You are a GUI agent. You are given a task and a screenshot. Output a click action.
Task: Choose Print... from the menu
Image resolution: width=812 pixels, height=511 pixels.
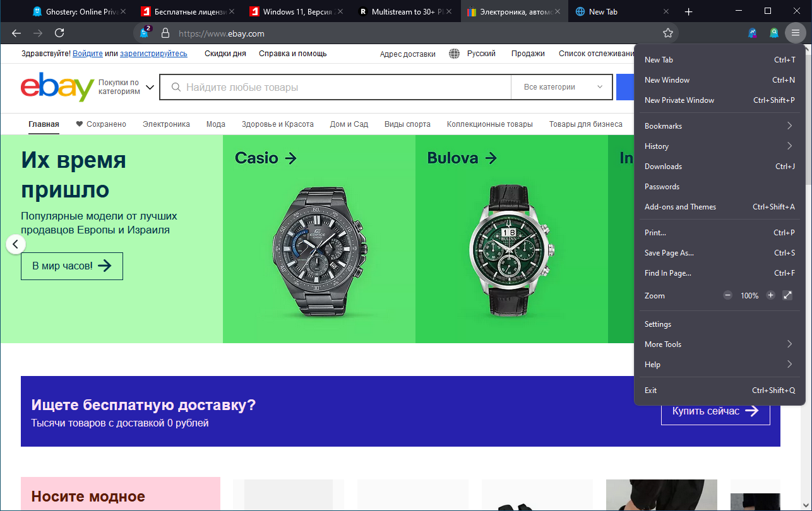tap(720, 233)
